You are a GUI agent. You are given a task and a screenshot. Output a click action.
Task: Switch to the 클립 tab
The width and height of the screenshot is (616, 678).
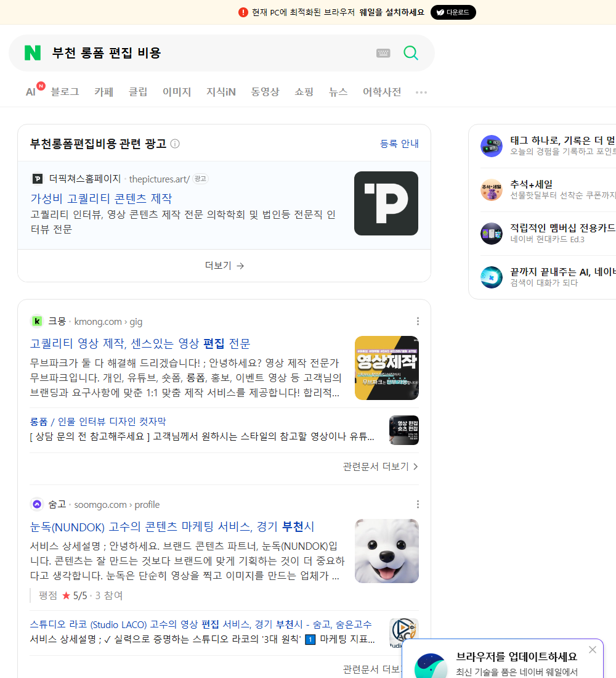[x=138, y=92]
